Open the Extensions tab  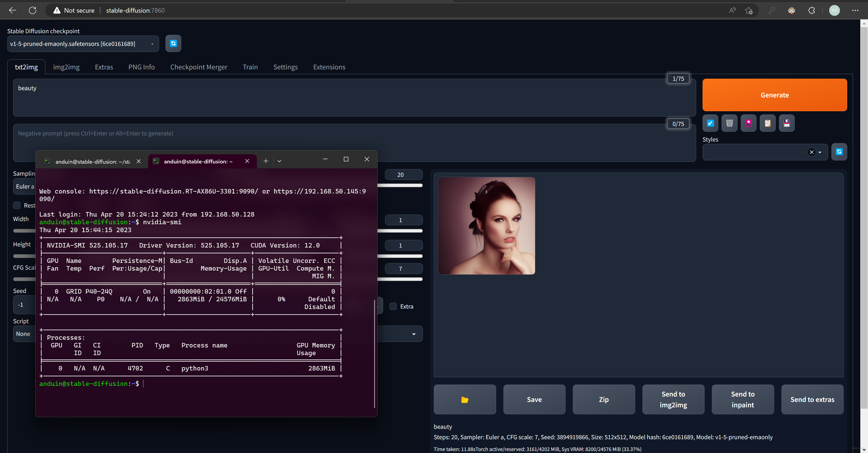click(x=329, y=67)
